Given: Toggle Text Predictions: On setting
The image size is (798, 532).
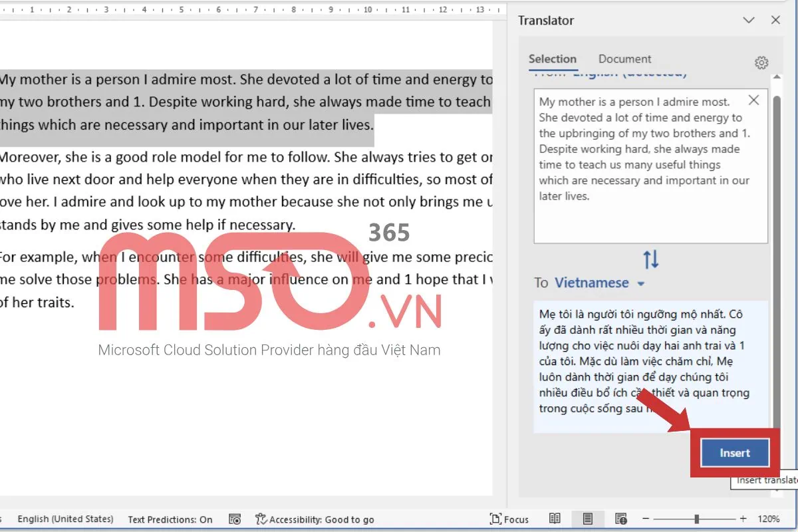Looking at the screenshot, I should point(170,519).
